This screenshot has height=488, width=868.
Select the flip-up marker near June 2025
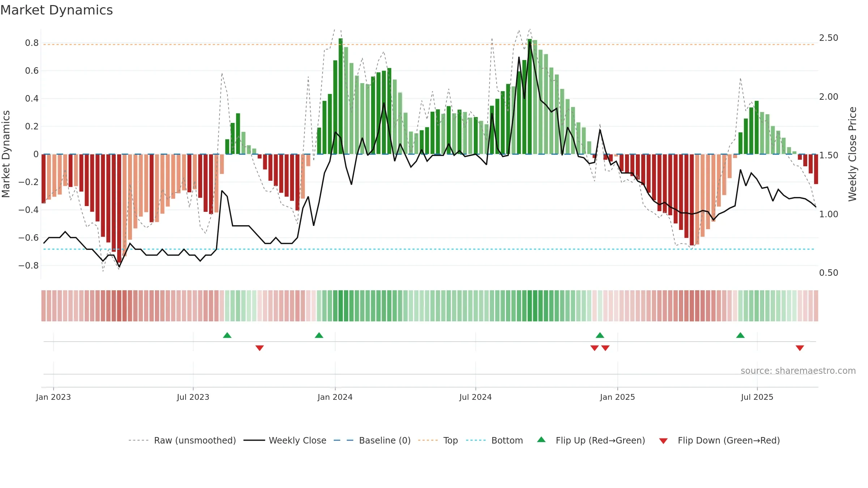740,335
